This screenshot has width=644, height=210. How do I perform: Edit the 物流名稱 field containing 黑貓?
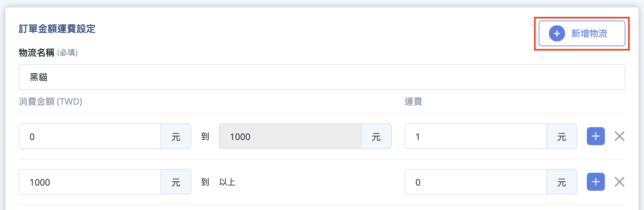point(322,77)
